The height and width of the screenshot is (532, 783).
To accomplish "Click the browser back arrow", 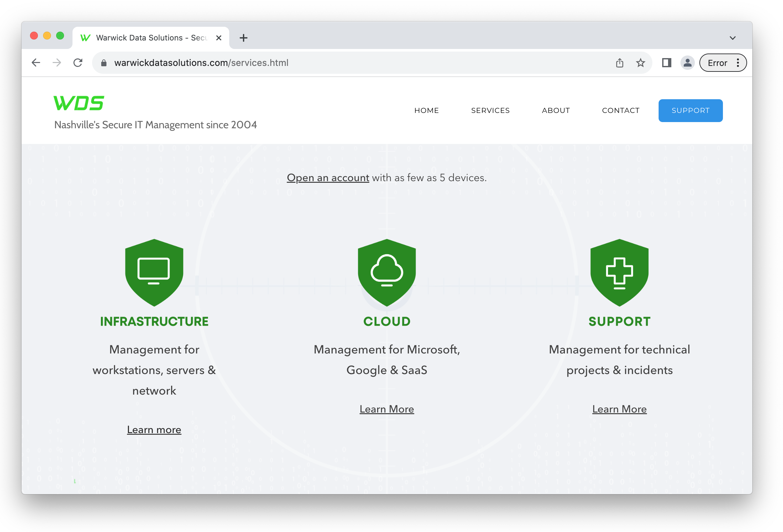I will tap(36, 63).
